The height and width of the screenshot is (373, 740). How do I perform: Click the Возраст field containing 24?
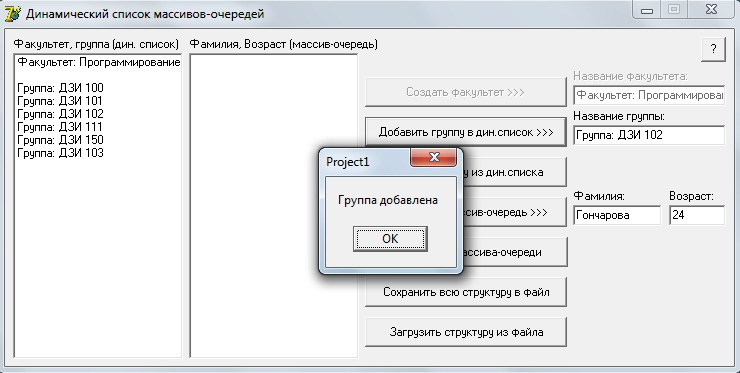point(697,215)
